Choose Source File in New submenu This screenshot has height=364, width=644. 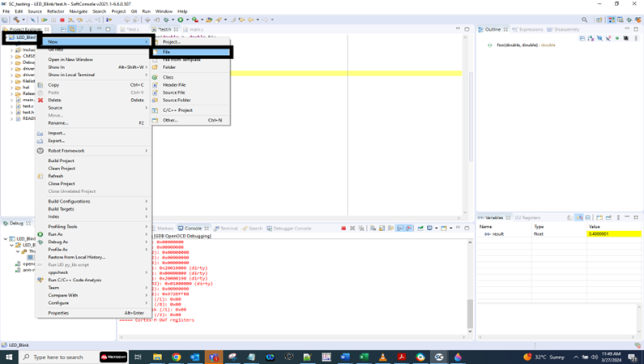[191, 93]
